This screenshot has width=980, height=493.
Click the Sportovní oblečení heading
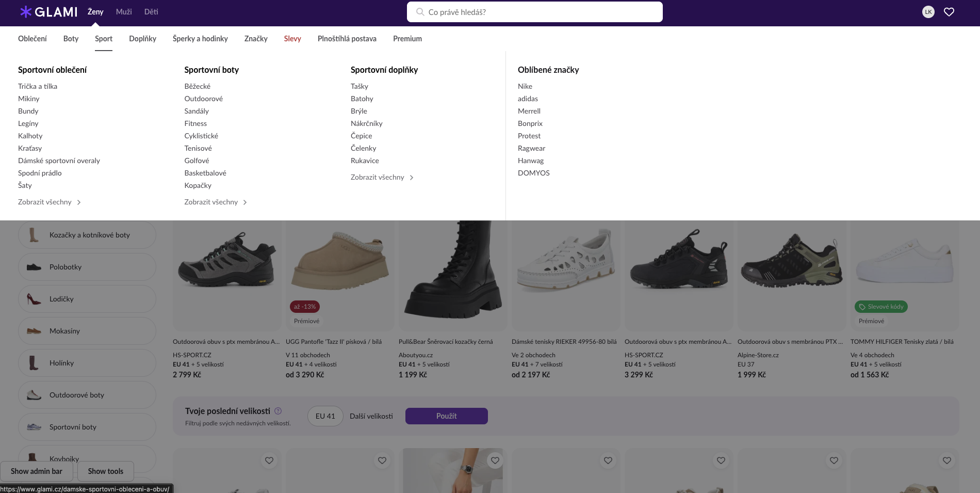pyautogui.click(x=53, y=70)
